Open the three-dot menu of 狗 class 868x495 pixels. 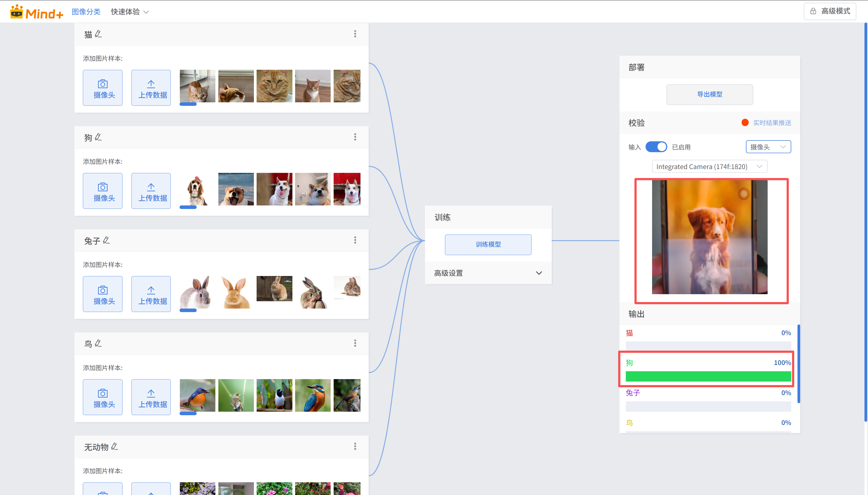[355, 137]
